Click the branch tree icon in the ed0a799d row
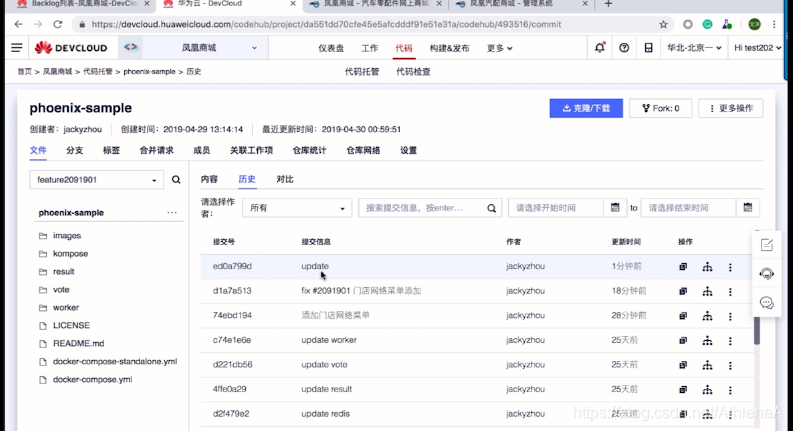Viewport: 793px width, 431px height. point(708,267)
